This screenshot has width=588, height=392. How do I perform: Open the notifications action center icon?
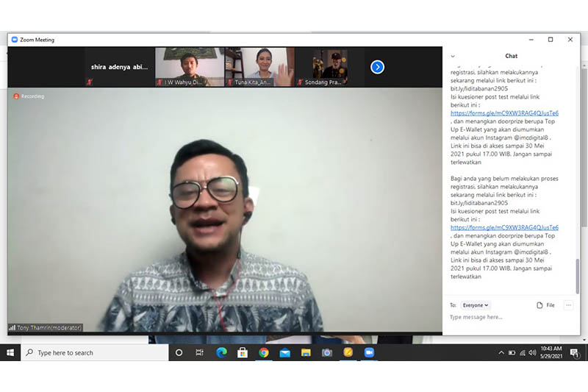pos(574,352)
